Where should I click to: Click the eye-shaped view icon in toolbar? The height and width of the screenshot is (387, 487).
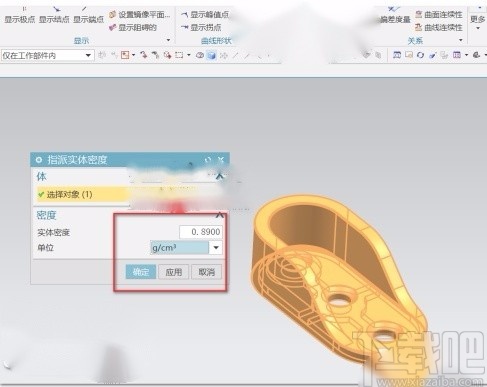click(x=200, y=55)
